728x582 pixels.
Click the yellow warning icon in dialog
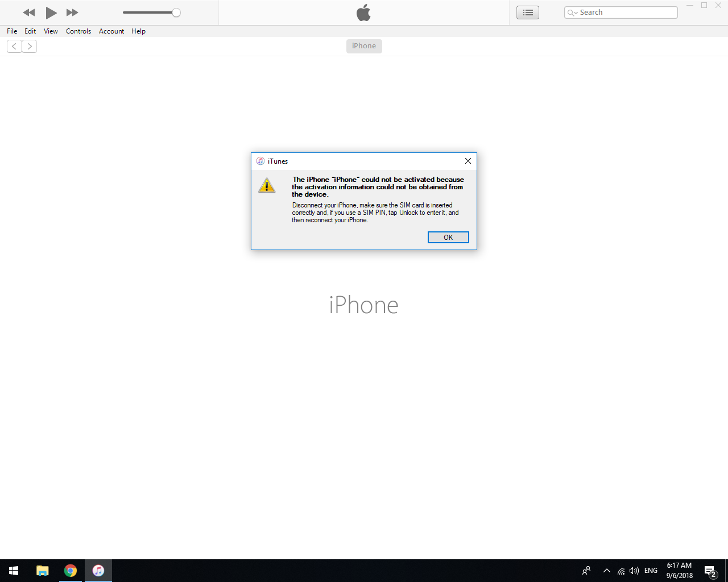pyautogui.click(x=267, y=185)
